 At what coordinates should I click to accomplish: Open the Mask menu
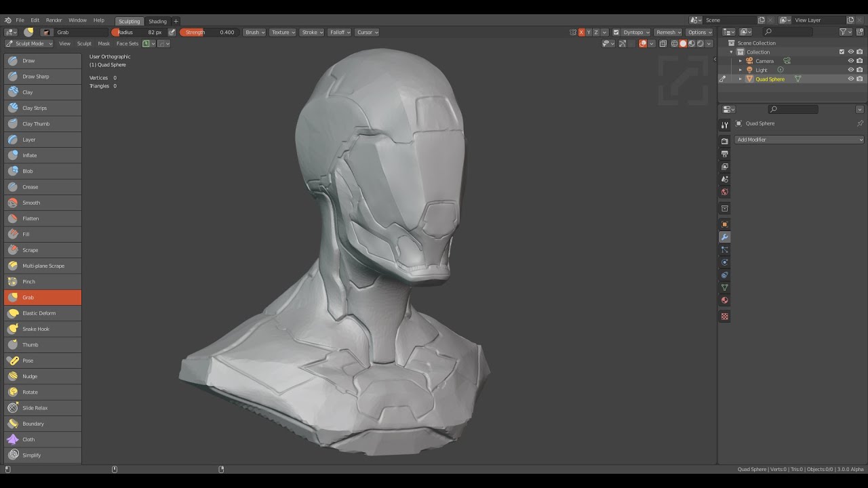(x=104, y=43)
